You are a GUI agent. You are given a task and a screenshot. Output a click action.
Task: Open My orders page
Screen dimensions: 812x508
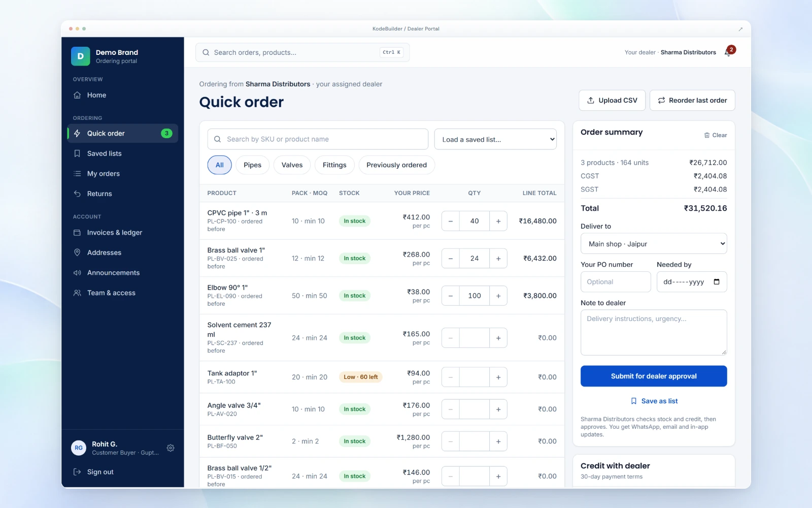click(122, 174)
